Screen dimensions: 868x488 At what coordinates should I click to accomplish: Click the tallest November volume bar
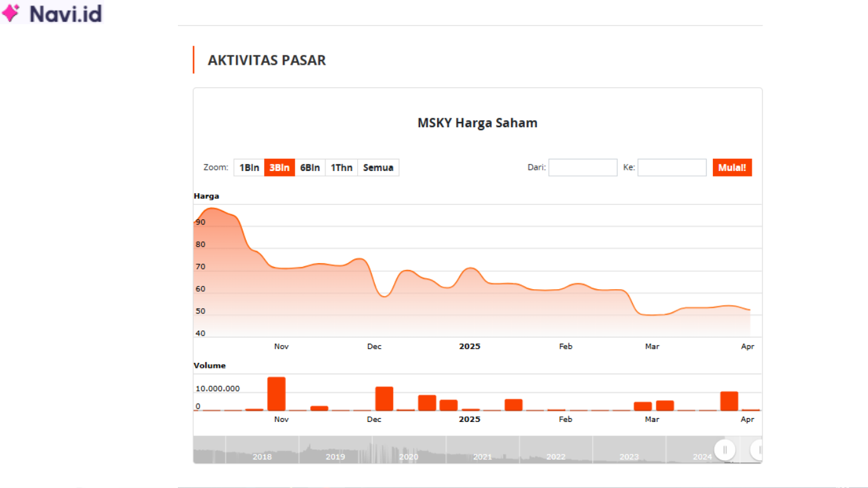point(276,394)
